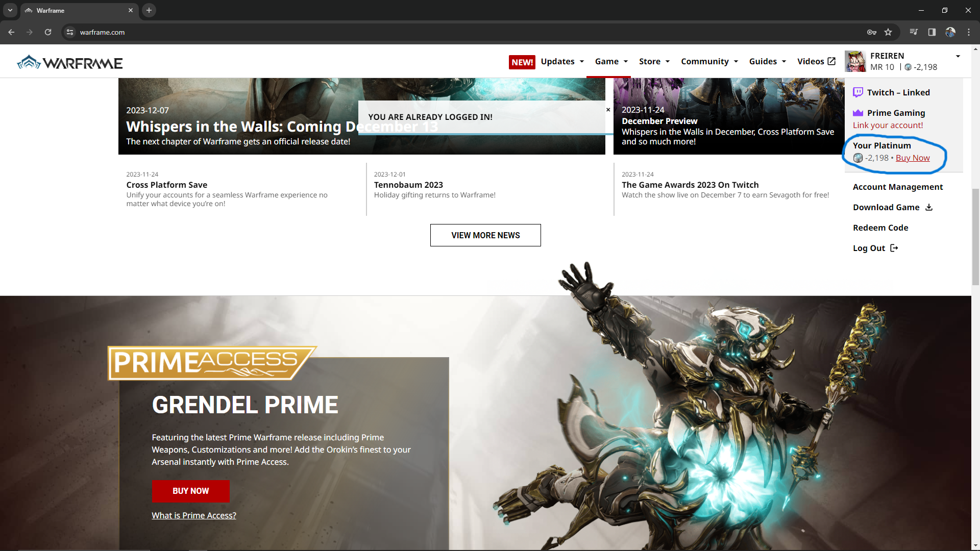Click the Twitch icon in account menu
This screenshot has width=980, height=551.
(858, 92)
